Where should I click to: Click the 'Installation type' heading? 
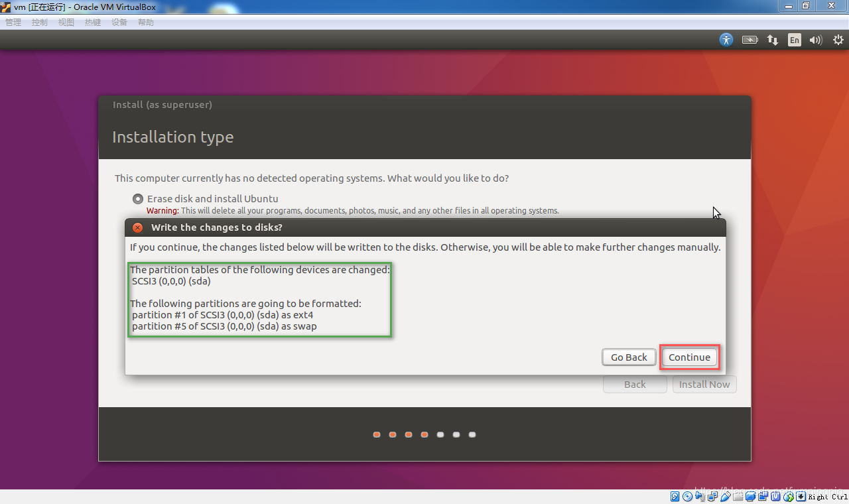pos(173,137)
